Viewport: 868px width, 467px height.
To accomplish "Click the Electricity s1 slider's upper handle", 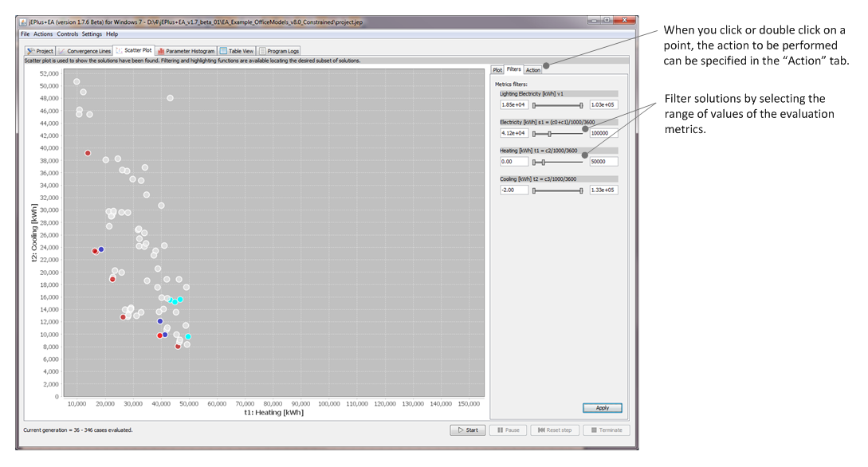I will (549, 134).
